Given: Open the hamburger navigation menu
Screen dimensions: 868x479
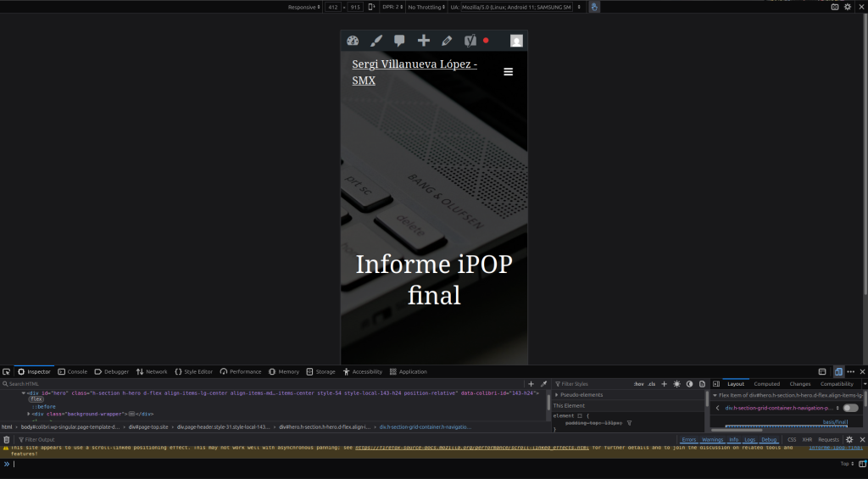Looking at the screenshot, I should (509, 72).
